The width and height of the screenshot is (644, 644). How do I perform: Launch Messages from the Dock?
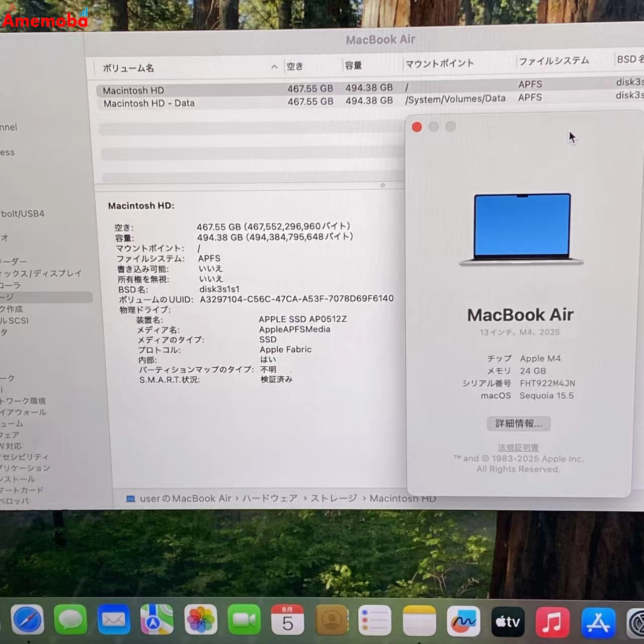pyautogui.click(x=70, y=620)
